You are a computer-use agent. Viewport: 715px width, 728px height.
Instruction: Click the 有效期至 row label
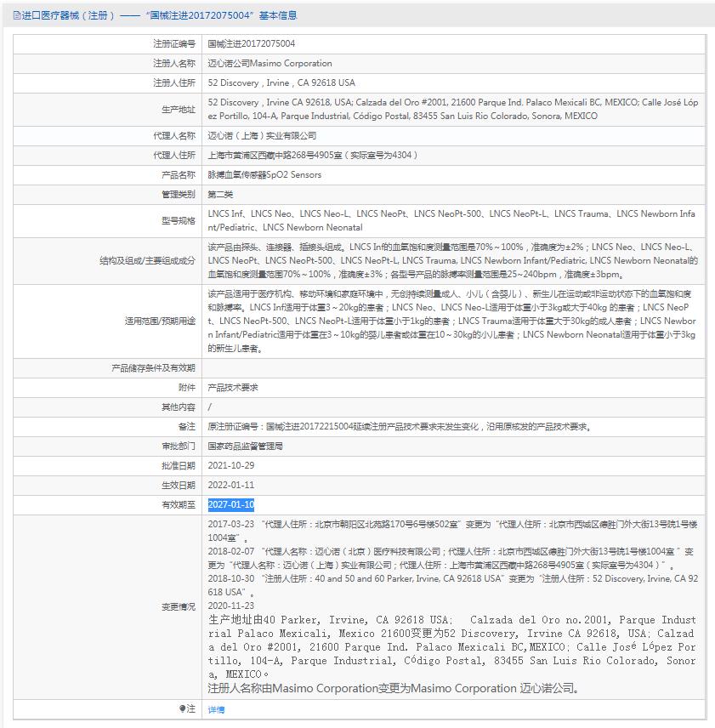[x=179, y=504]
